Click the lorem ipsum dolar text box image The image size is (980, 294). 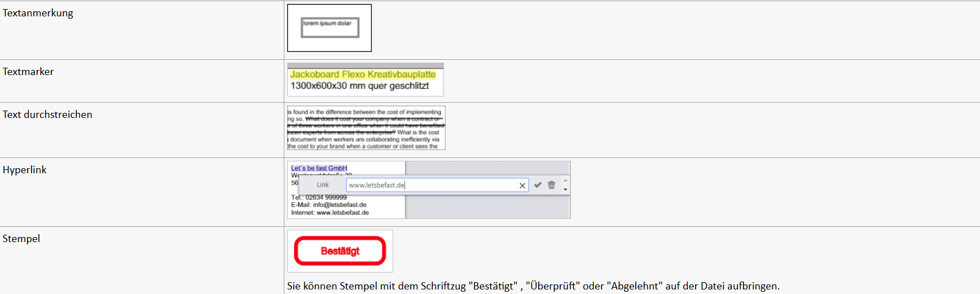329,28
